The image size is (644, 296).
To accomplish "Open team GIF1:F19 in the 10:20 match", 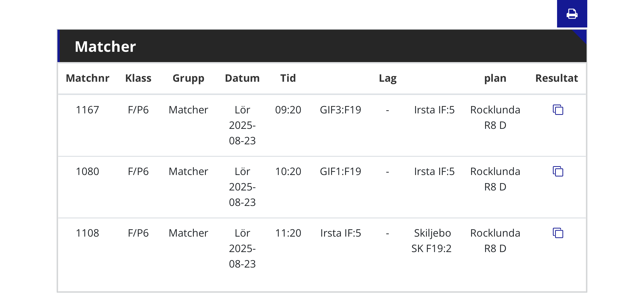I will (x=340, y=172).
